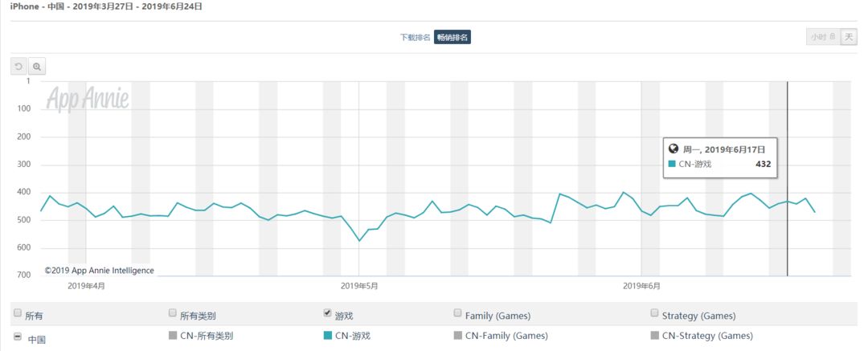
Task: Click the globe icon in the tooltip
Action: 674,149
